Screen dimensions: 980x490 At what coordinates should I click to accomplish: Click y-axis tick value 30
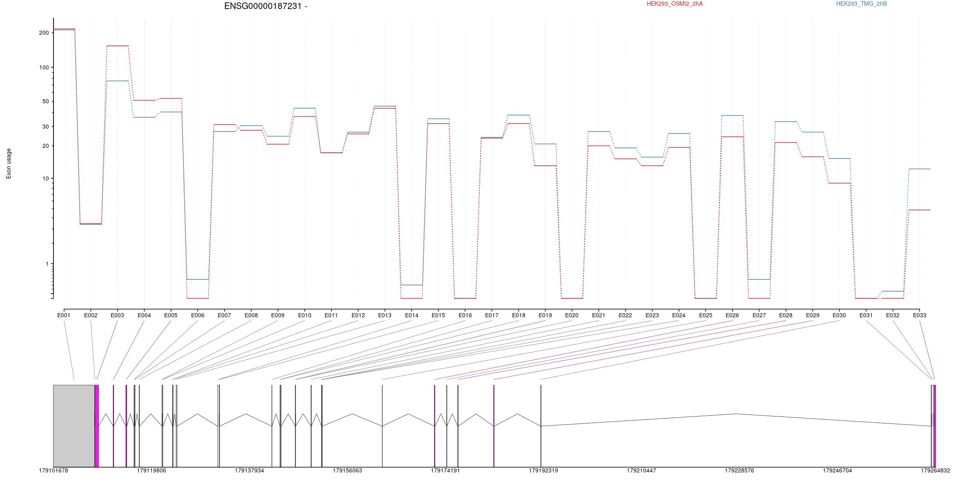(46, 127)
